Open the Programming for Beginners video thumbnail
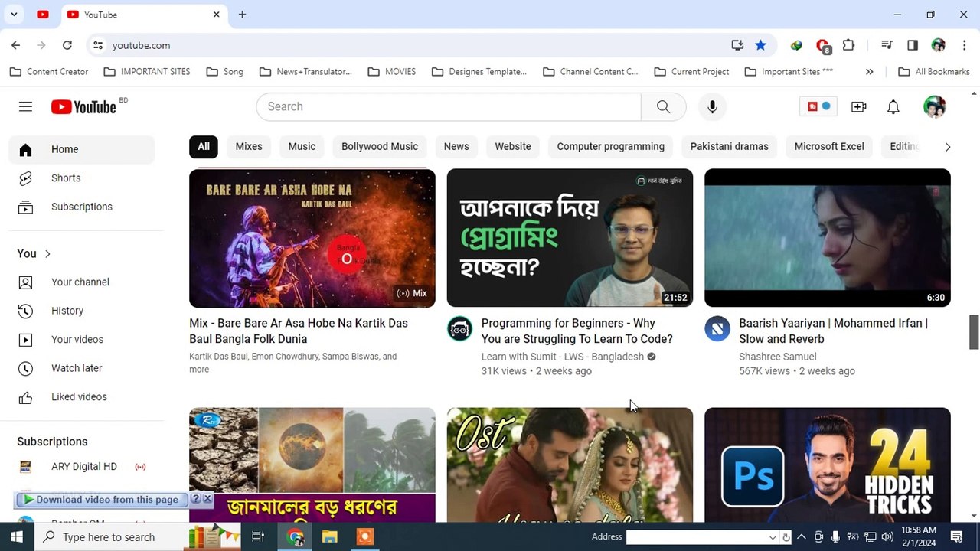The height and width of the screenshot is (551, 980). coord(570,238)
